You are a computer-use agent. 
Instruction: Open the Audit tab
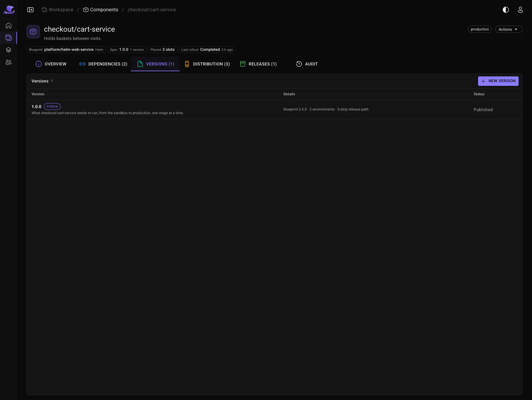[x=307, y=64]
